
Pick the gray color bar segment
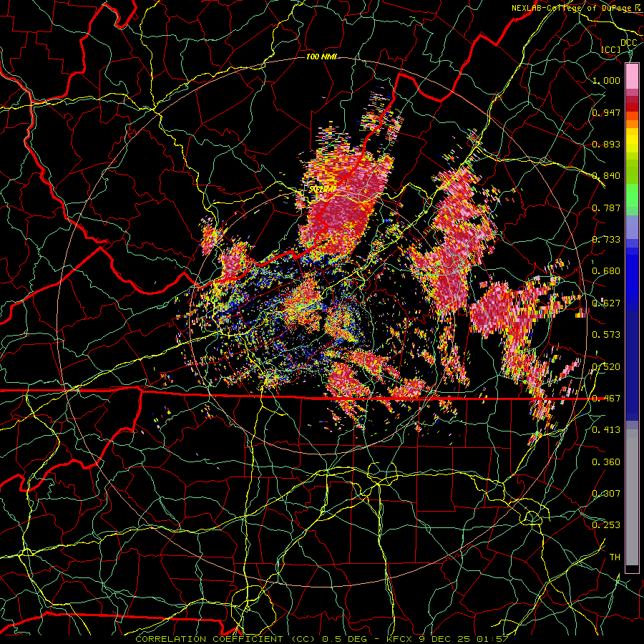point(632,497)
